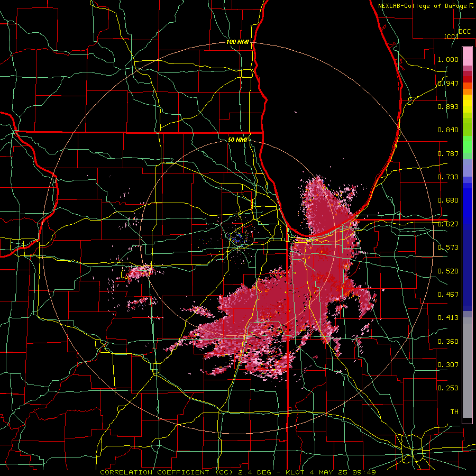Click the 0.733 color scale value
The width and height of the screenshot is (476, 476).
pyautogui.click(x=448, y=177)
